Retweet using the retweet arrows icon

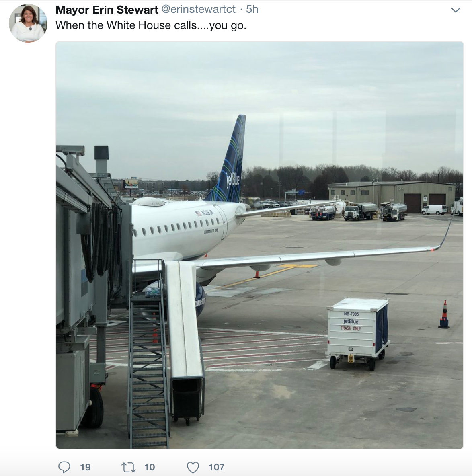pyautogui.click(x=128, y=467)
